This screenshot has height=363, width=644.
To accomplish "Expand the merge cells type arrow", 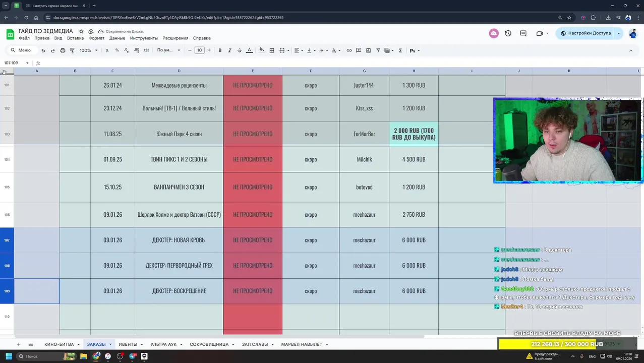I will click(288, 50).
